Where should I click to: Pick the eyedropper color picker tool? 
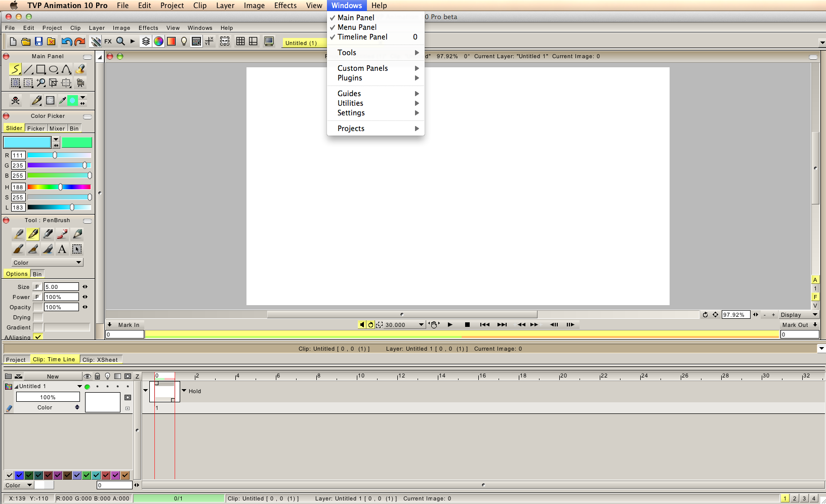[62, 100]
